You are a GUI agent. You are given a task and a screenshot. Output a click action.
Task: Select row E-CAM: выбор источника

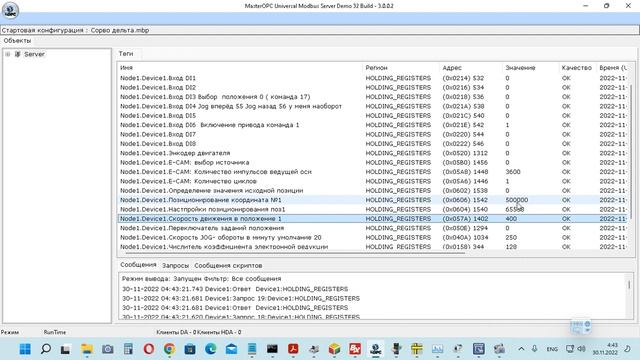coord(373,162)
